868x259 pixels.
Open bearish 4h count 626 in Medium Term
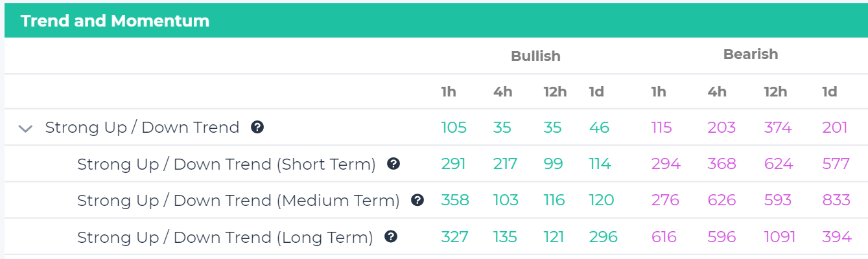pyautogui.click(x=721, y=200)
